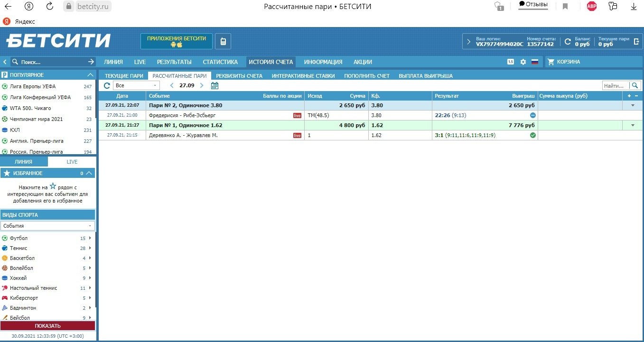Open the settings gear icon

pos(523,62)
